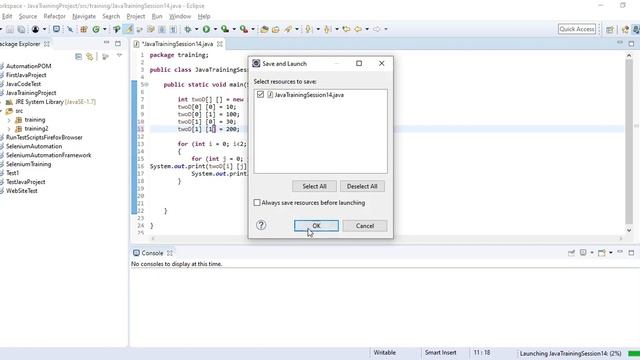Click the Help menu
Viewport: 640px width, 360px height.
point(204,16)
